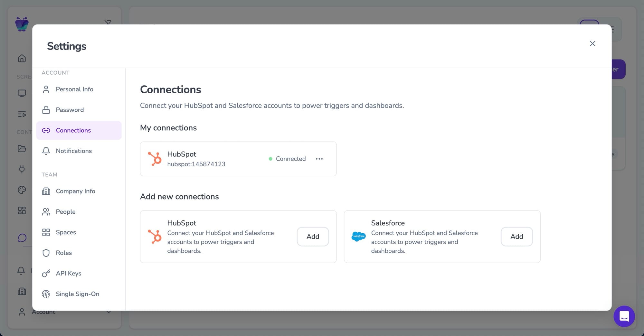This screenshot has width=644, height=336.
Task: Click the home icon in left navigation
Action: point(22,58)
